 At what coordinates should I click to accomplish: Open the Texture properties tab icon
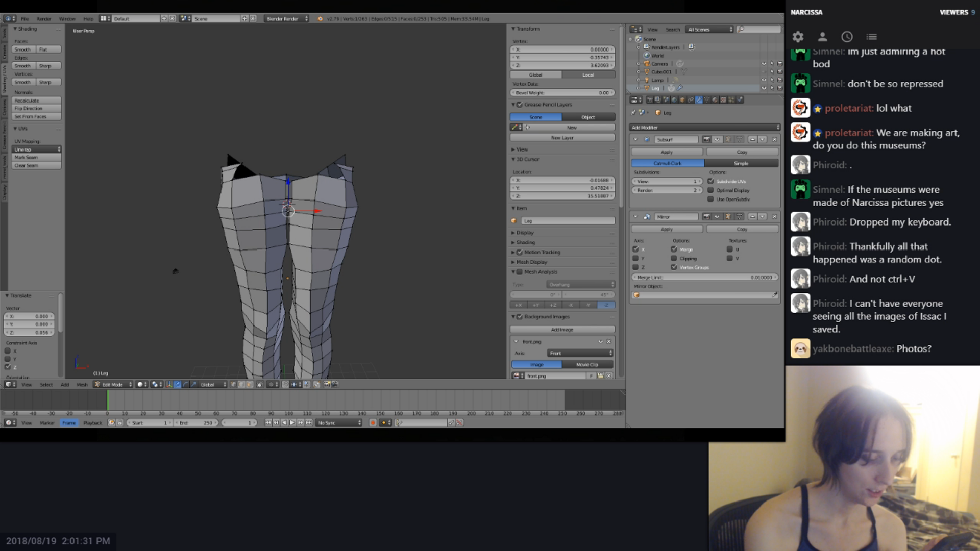point(723,100)
